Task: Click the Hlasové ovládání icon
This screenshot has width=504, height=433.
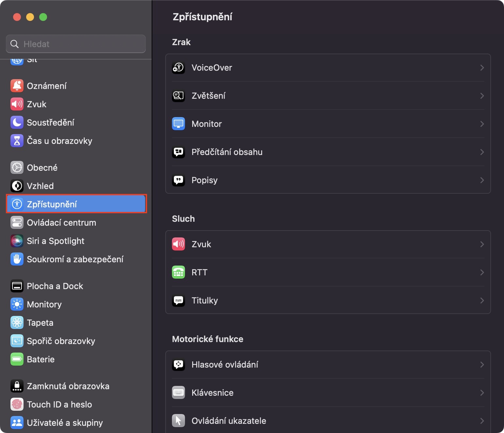Action: [x=178, y=365]
